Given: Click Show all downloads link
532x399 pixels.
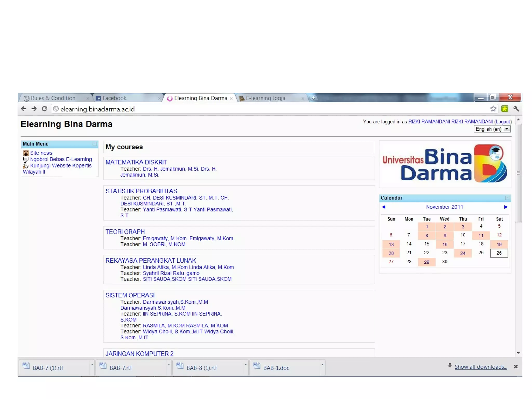Looking at the screenshot, I should click(x=481, y=367).
